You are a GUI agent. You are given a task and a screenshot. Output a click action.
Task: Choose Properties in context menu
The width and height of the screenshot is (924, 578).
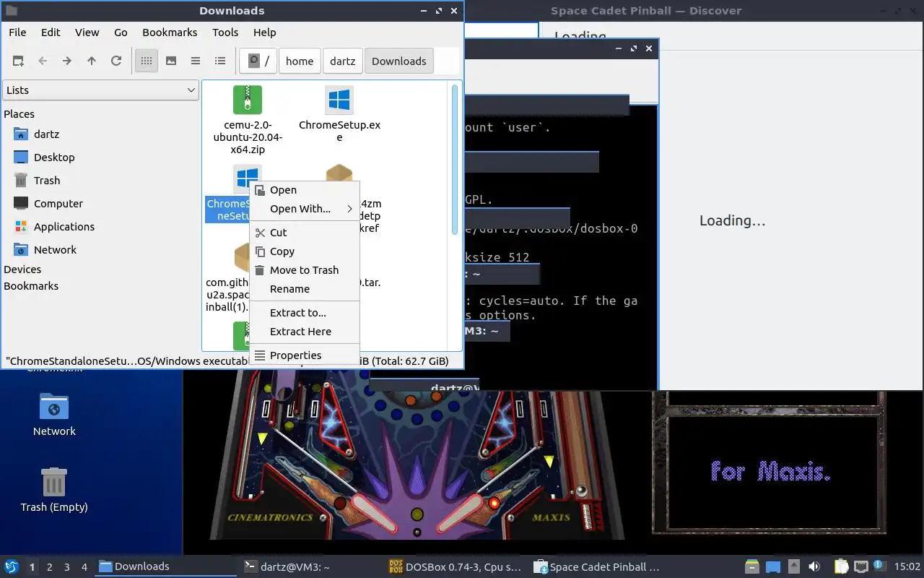point(304,355)
